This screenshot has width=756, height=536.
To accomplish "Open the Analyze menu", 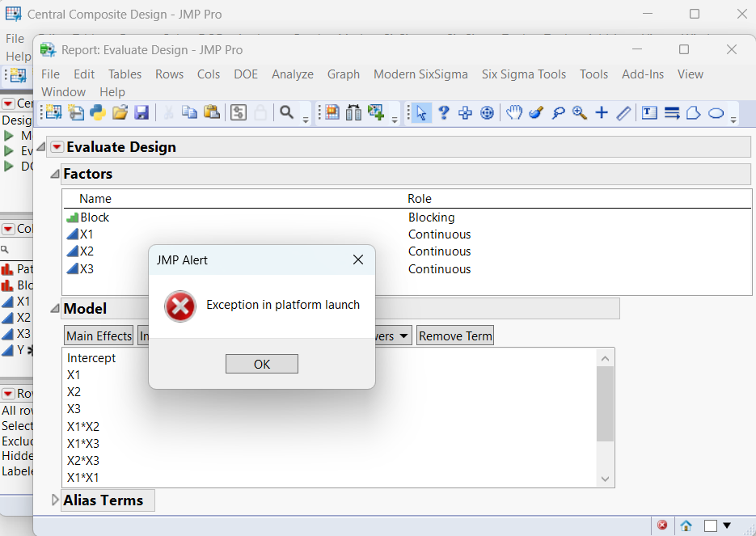I will (x=292, y=74).
